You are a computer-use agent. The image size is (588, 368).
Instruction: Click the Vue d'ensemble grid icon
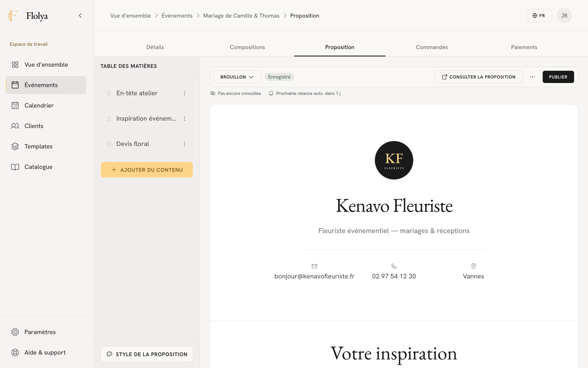(x=15, y=64)
